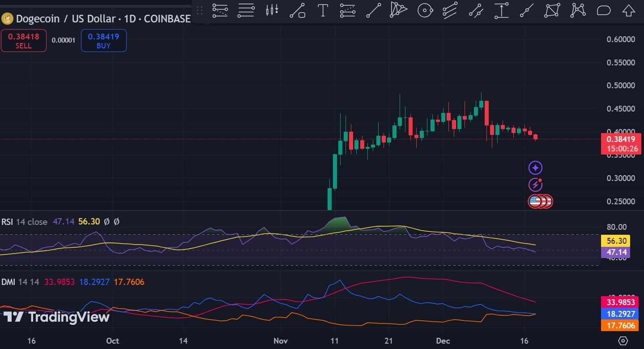The width and height of the screenshot is (644, 349).
Task: Click the Nov label on the time axis
Action: coord(281,341)
